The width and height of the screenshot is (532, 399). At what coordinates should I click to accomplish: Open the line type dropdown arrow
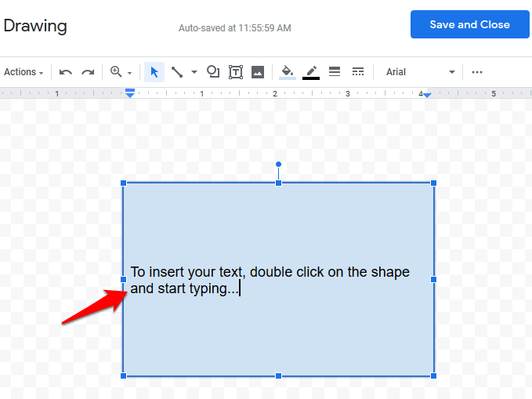tap(194, 72)
